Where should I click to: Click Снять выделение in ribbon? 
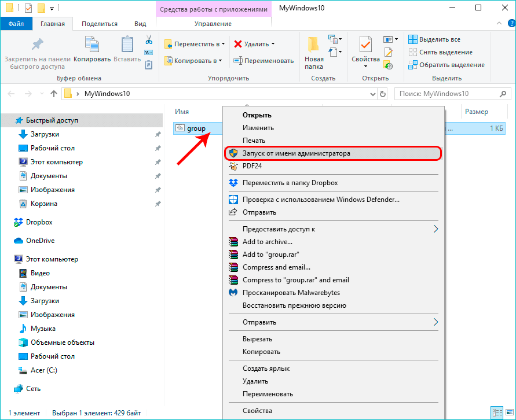click(x=440, y=52)
